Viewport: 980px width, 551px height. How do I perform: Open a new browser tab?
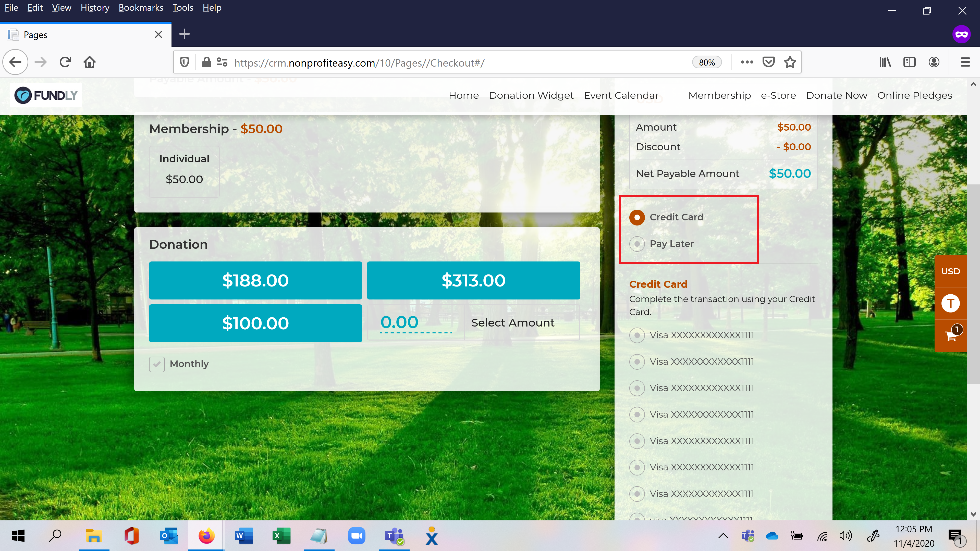[185, 34]
